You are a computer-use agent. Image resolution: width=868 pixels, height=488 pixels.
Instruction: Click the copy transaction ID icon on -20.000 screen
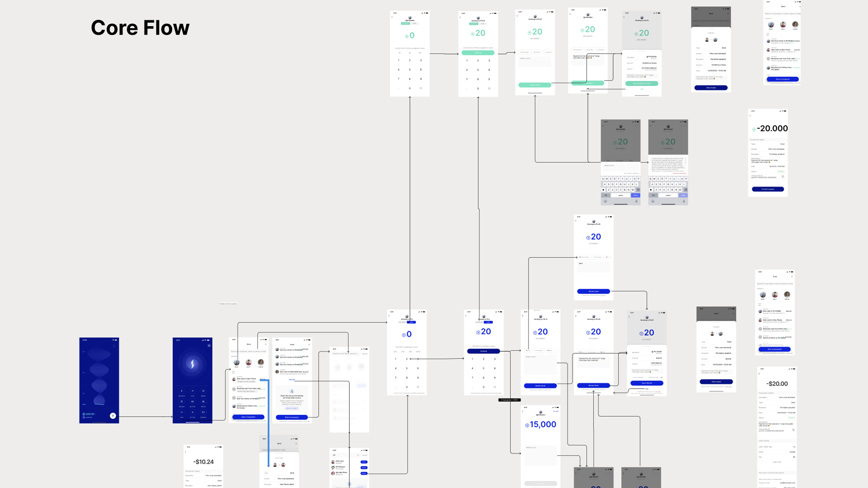point(783,177)
